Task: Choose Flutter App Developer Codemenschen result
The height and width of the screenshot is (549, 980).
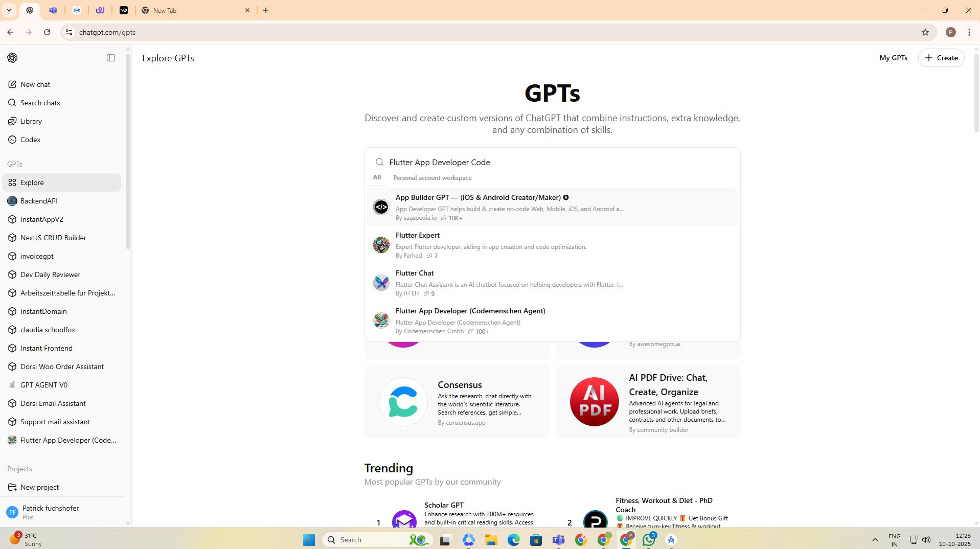Action: pos(552,321)
